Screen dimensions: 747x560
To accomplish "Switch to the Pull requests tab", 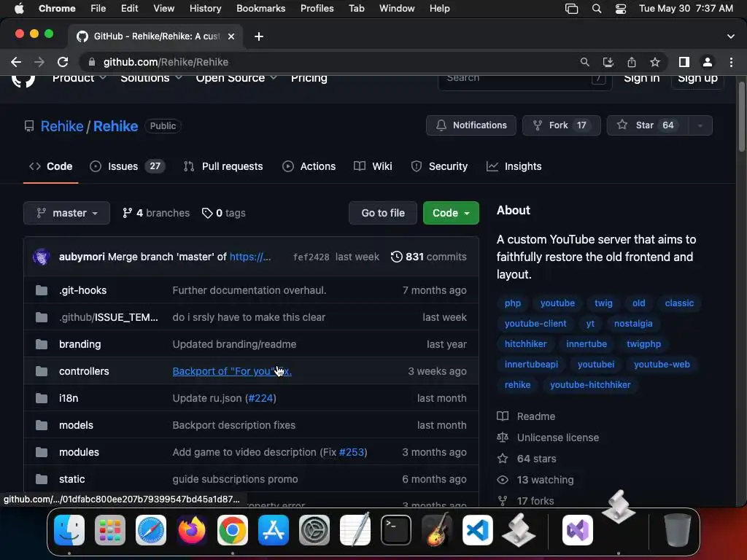I will (x=223, y=166).
